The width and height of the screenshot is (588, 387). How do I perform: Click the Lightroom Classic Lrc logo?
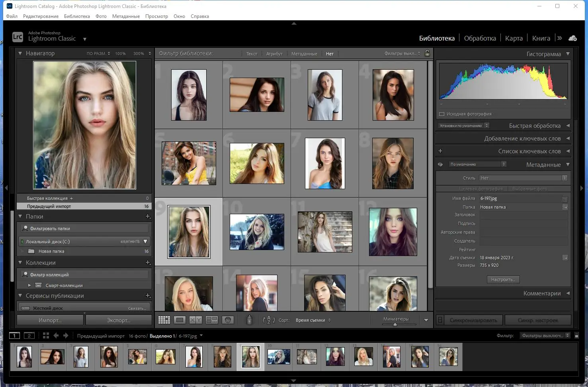[18, 37]
